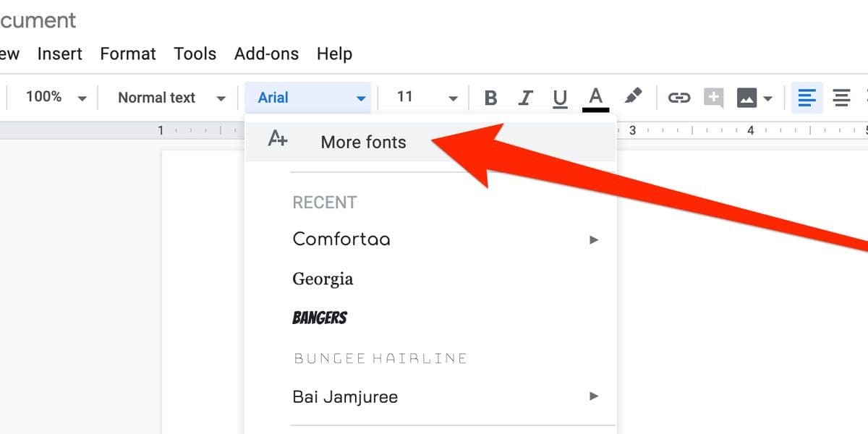
Task: Open the Format menu
Action: click(128, 54)
